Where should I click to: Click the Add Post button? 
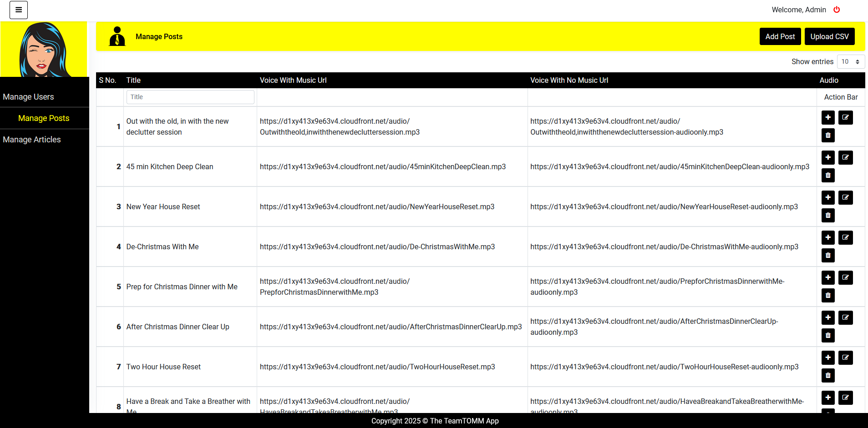[x=780, y=36]
